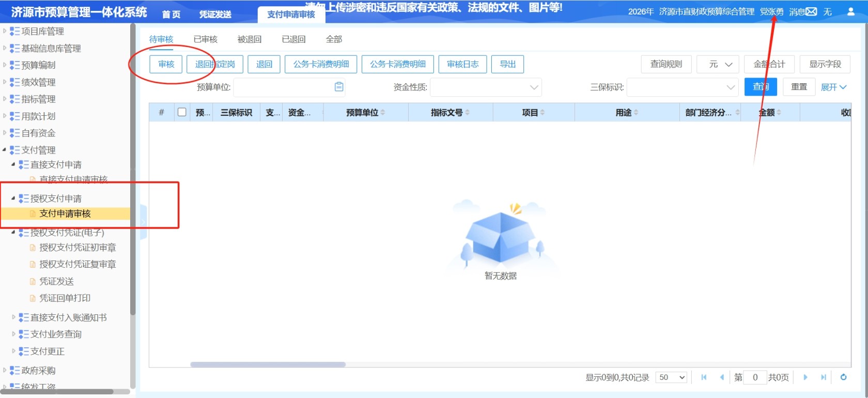Change page size from the 50 dropdown
Image resolution: width=868 pixels, height=398 pixels.
[672, 377]
